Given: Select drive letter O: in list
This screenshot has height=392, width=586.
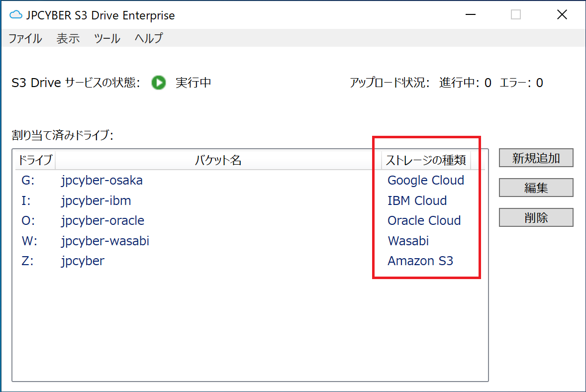Looking at the screenshot, I should [28, 220].
